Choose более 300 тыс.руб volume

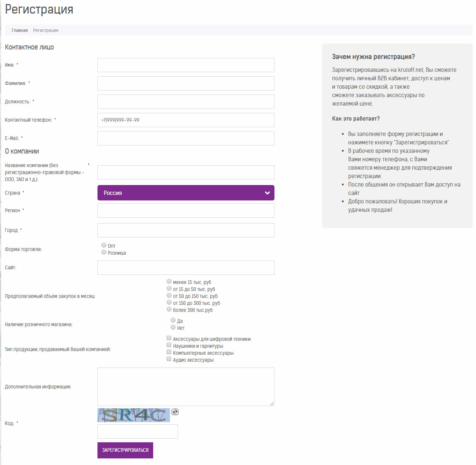169,309
